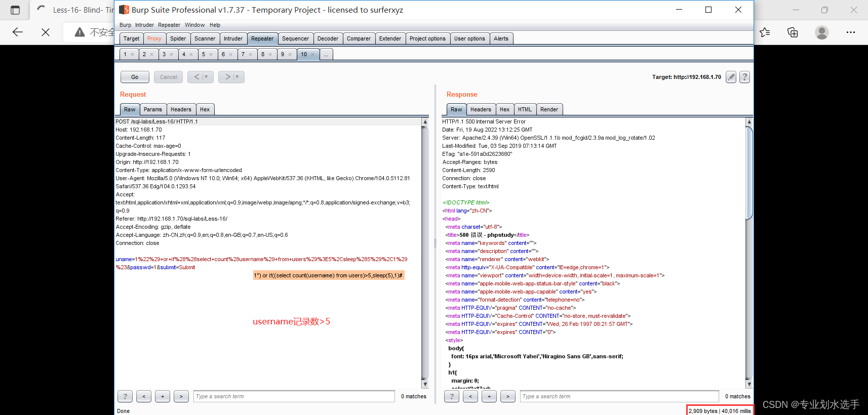Click the browser tab actions icon
The width and height of the screenshot is (868, 415).
point(15,10)
